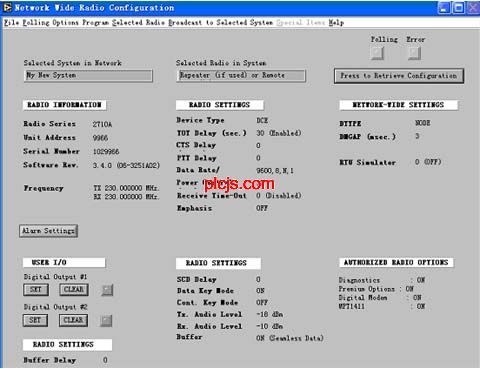Click the DTYPE value NODE
The width and height of the screenshot is (480, 369).
tap(423, 123)
